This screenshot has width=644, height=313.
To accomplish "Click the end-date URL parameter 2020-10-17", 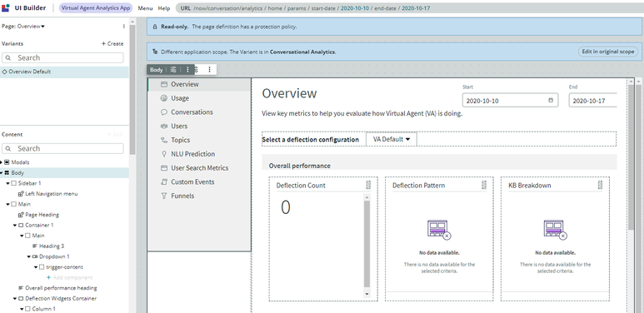I will [416, 8].
